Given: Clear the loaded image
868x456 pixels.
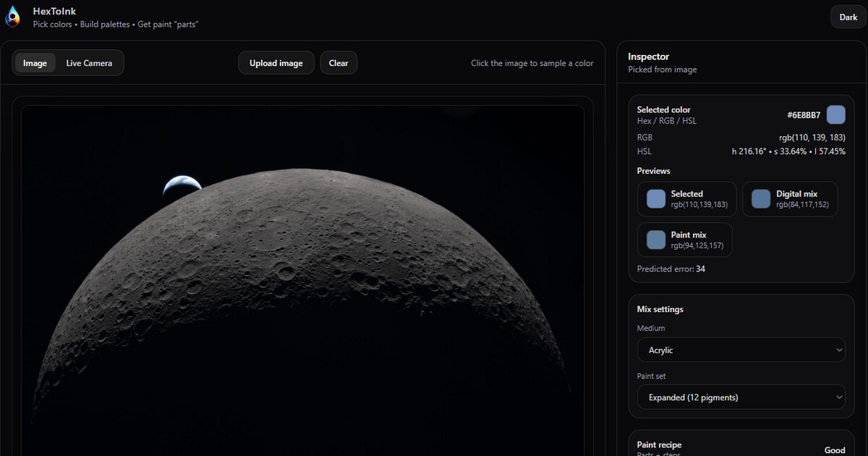Looking at the screenshot, I should pos(339,63).
